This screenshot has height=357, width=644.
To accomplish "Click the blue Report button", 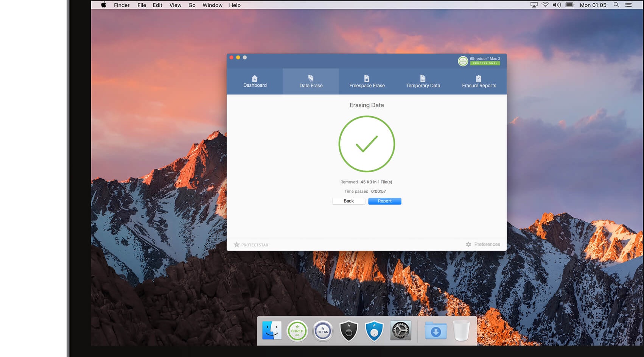I will [x=384, y=201].
